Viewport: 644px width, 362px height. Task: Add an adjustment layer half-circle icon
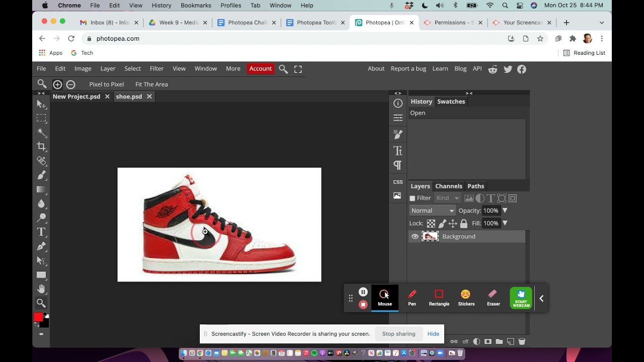(x=476, y=341)
